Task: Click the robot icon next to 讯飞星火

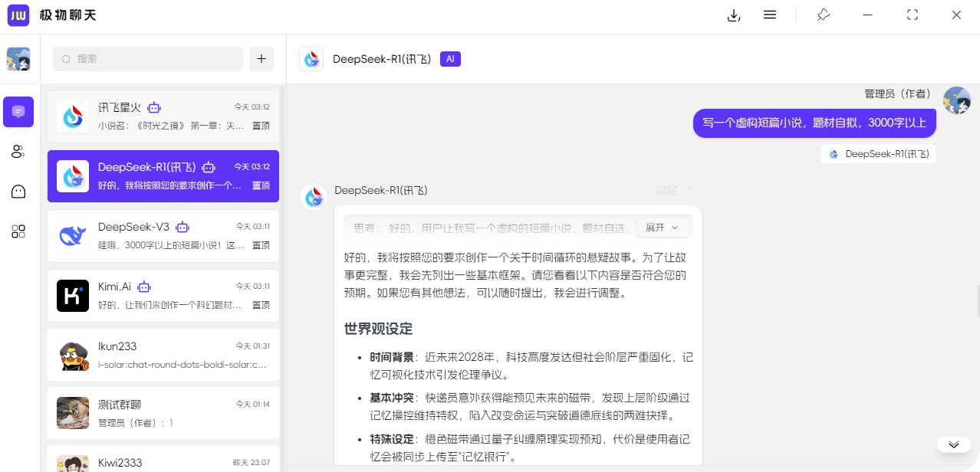Action: coord(154,108)
